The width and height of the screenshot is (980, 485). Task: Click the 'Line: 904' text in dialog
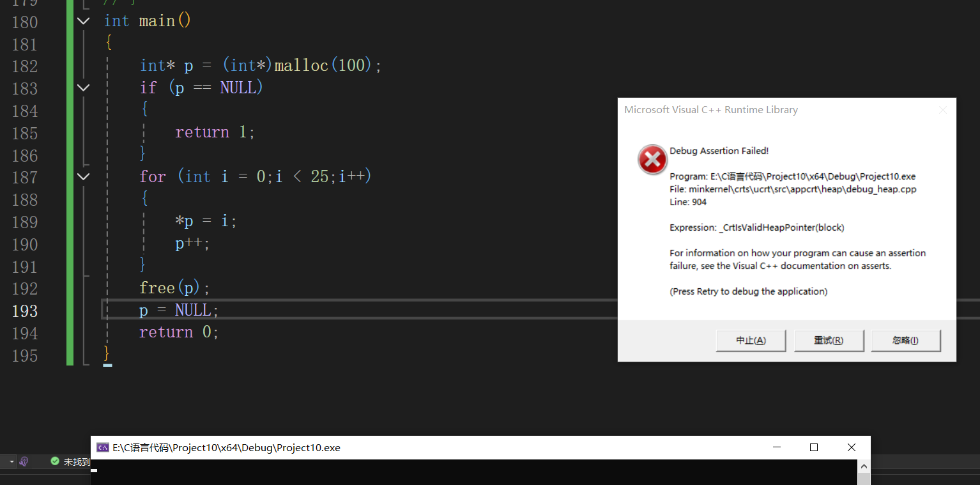tap(688, 202)
